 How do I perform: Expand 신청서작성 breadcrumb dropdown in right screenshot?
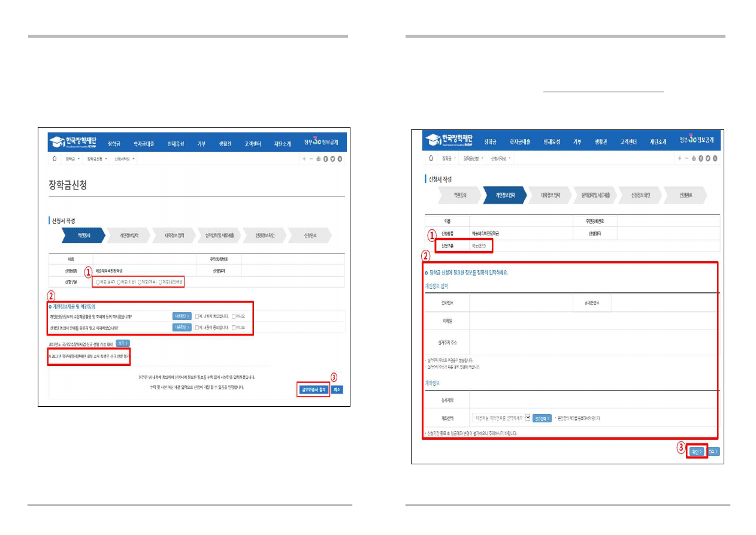coord(509,158)
